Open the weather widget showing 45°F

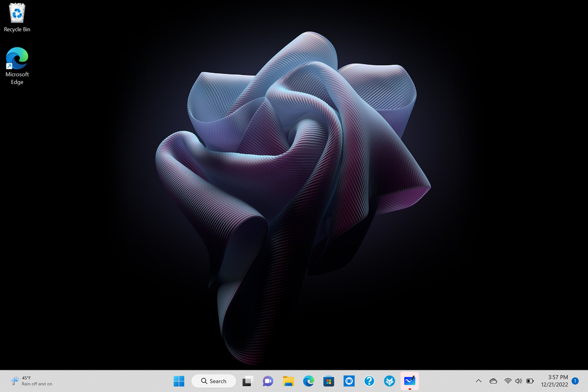24,381
